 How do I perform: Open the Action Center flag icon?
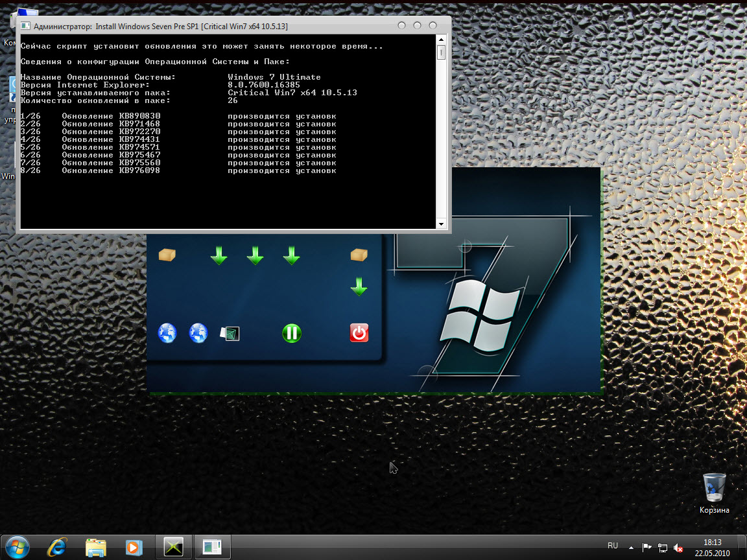[x=646, y=547]
